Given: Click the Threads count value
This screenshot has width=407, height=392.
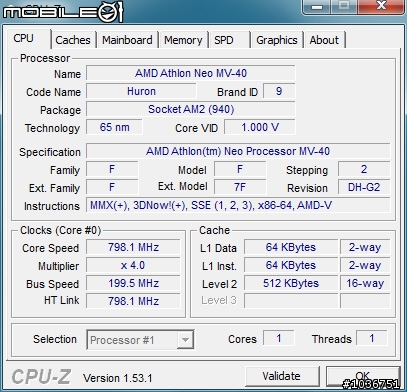Looking at the screenshot, I should coord(372,339).
